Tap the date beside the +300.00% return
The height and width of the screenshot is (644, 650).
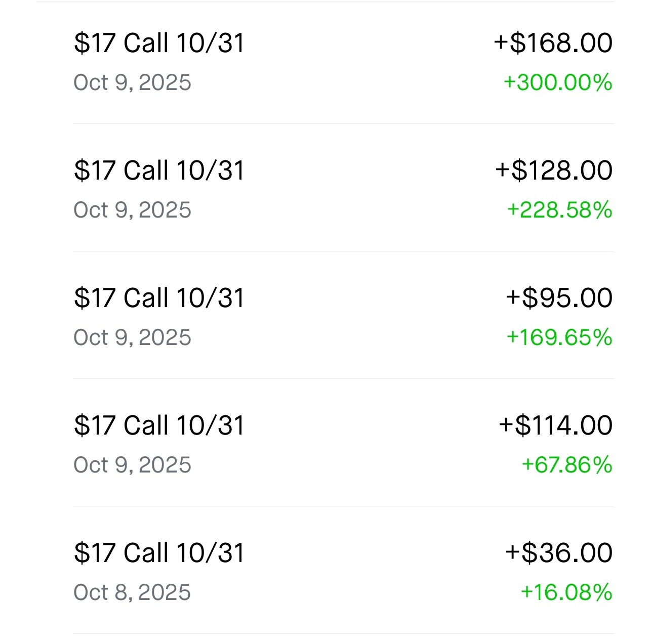132,82
